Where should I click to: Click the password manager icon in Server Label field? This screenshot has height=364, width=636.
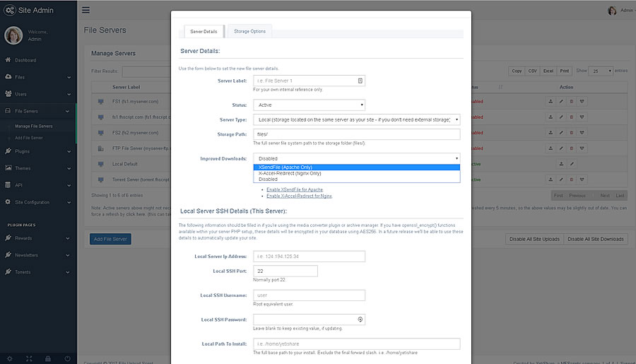(360, 81)
